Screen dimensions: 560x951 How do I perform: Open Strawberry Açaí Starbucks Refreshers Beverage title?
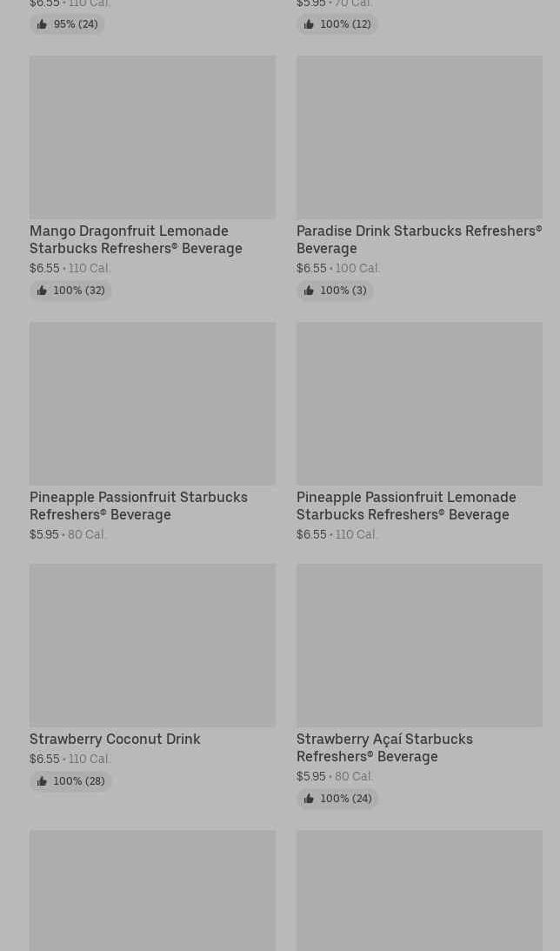[384, 747]
